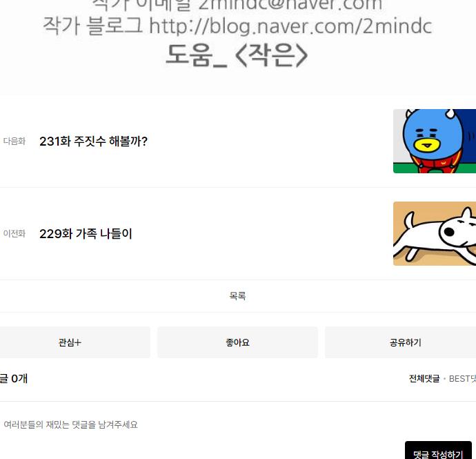The image size is (476, 459).
Task: Like this episode with 좋아요
Action: coord(238,342)
